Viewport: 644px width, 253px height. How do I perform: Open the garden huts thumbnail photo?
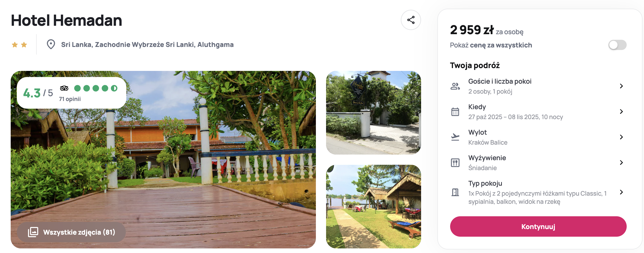[373, 207]
